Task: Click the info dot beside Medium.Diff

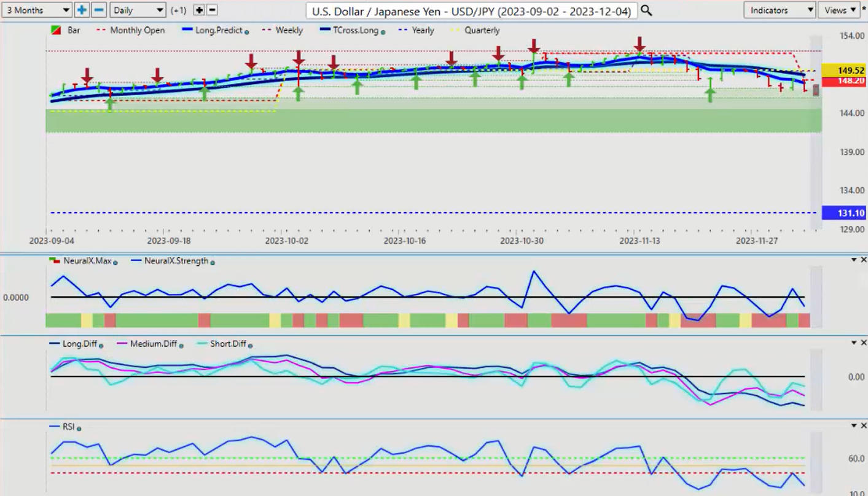Action: 182,345
